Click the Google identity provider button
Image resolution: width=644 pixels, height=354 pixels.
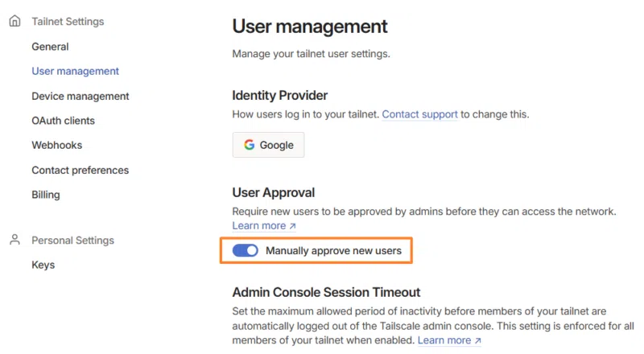tap(268, 146)
